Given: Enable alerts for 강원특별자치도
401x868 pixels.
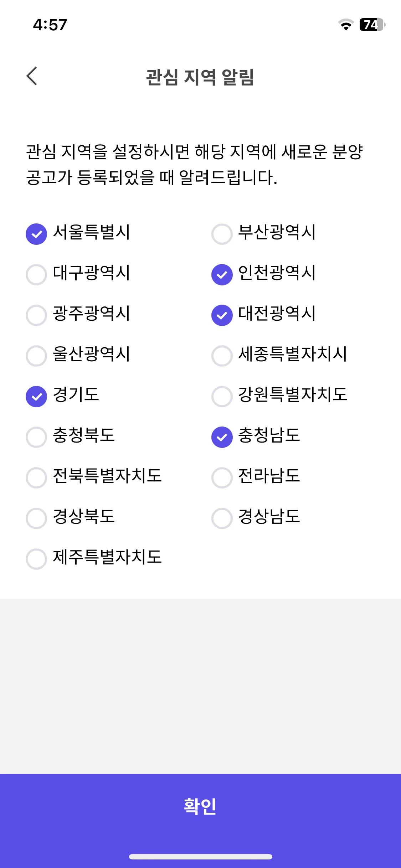Looking at the screenshot, I should point(222,397).
